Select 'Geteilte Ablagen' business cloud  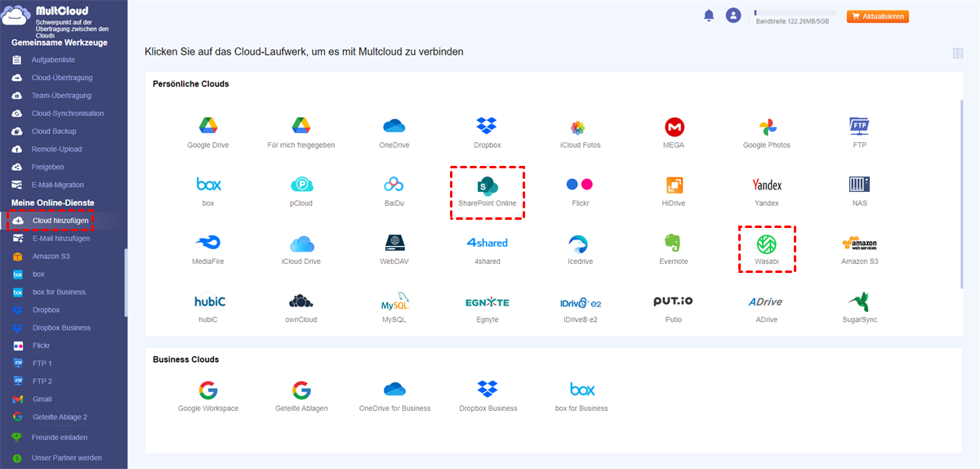[x=301, y=396]
